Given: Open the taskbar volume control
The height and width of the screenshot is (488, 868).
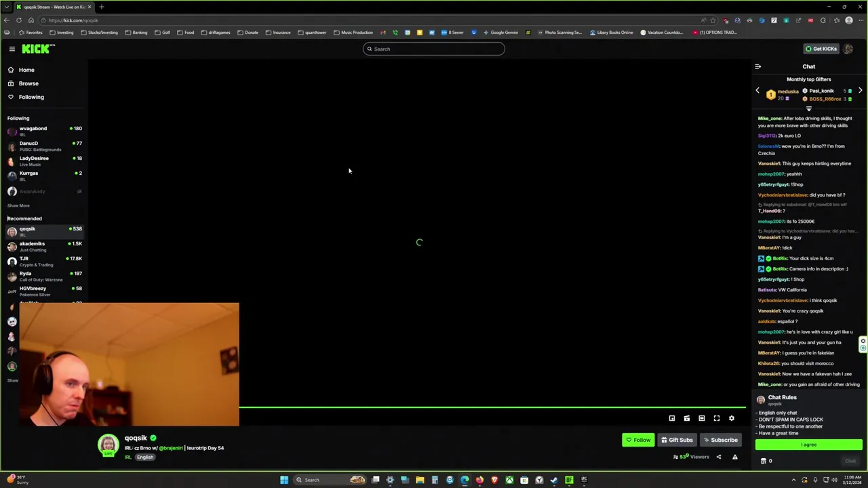Looking at the screenshot, I should [x=834, y=480].
